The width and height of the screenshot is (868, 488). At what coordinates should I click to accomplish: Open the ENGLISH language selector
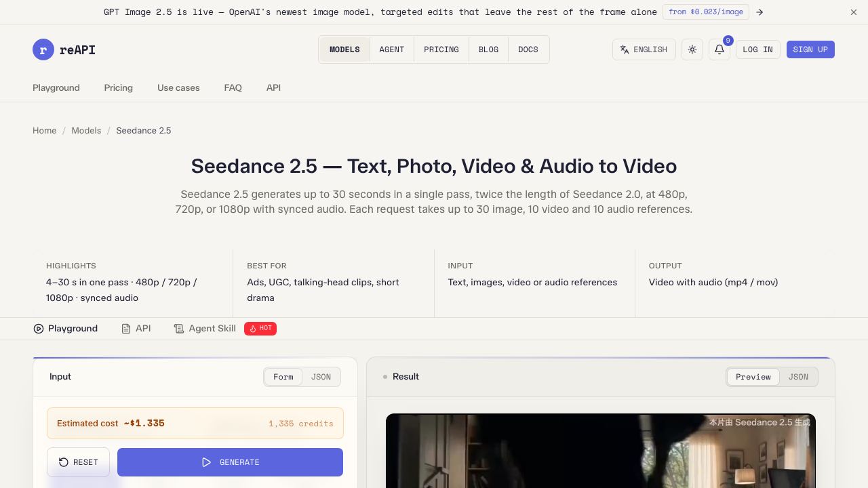click(x=644, y=49)
